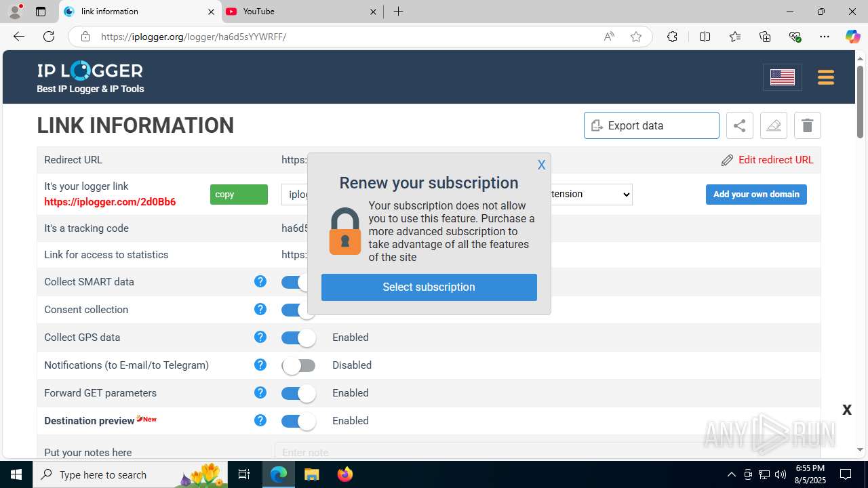Image resolution: width=868 pixels, height=488 pixels.
Task: Open Edge Settings and more menu
Action: [825, 37]
